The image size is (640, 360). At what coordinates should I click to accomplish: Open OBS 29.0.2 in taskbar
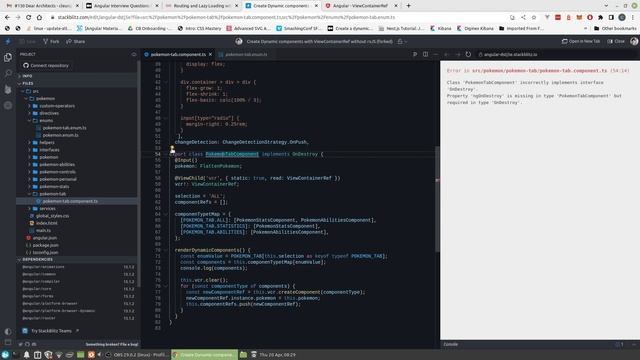pyautogui.click(x=137, y=355)
